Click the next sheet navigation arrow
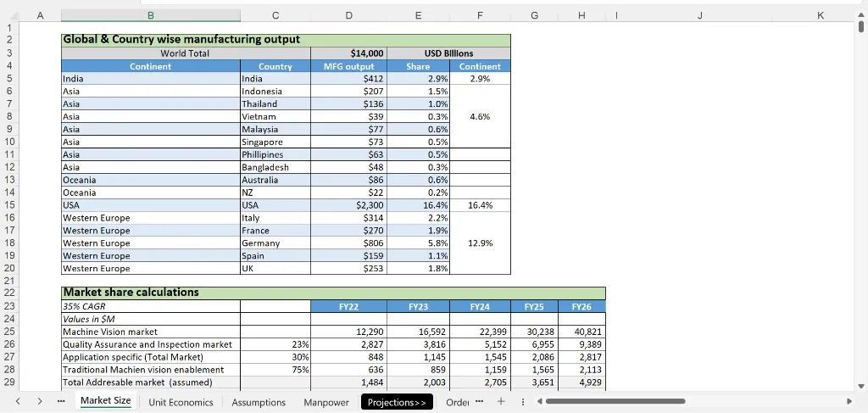 pyautogui.click(x=39, y=401)
